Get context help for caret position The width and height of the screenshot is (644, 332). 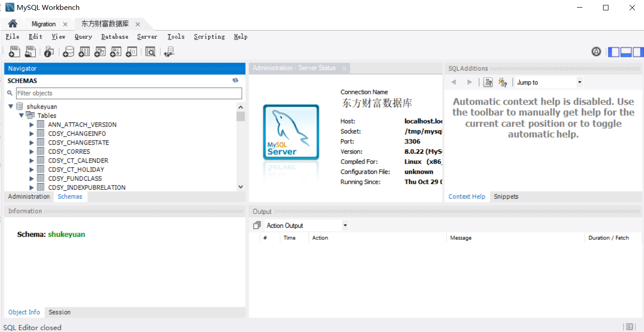pyautogui.click(x=488, y=82)
